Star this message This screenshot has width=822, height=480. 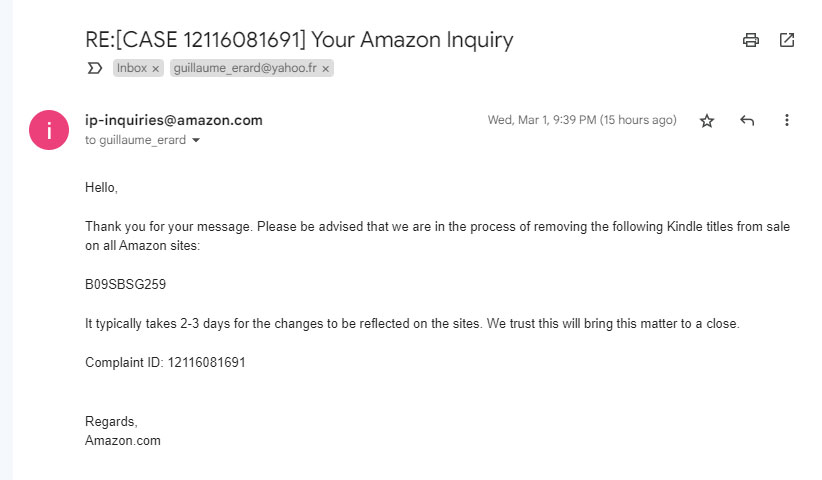(707, 121)
